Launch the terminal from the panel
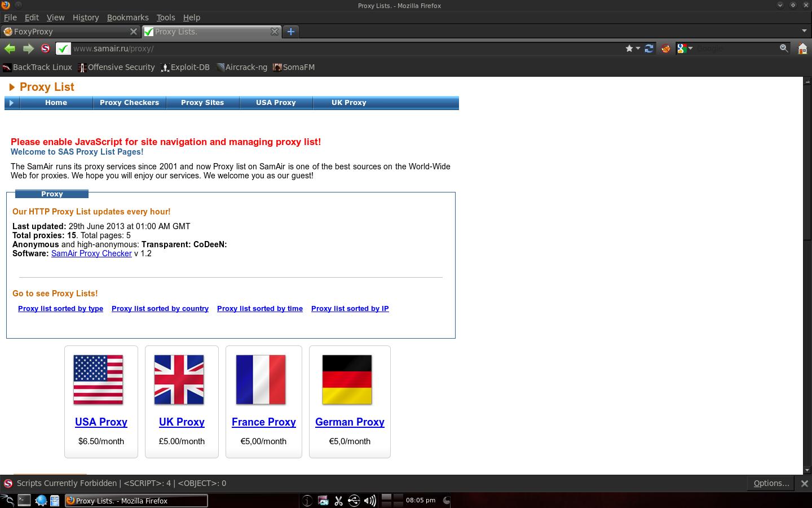Image resolution: width=812 pixels, height=508 pixels. (x=24, y=501)
